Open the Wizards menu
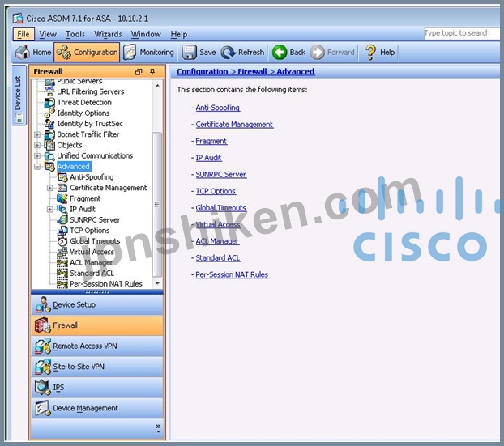 (x=108, y=34)
